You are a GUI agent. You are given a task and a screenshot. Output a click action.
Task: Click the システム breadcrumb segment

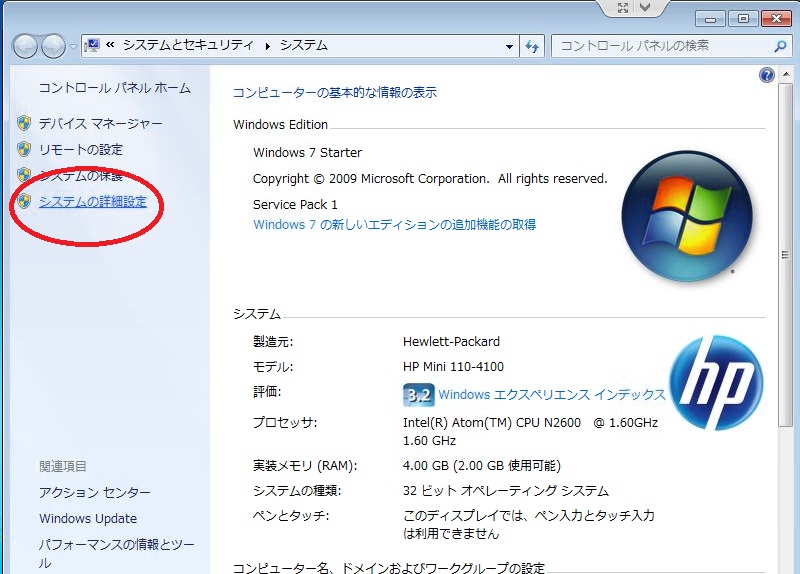pos(304,45)
